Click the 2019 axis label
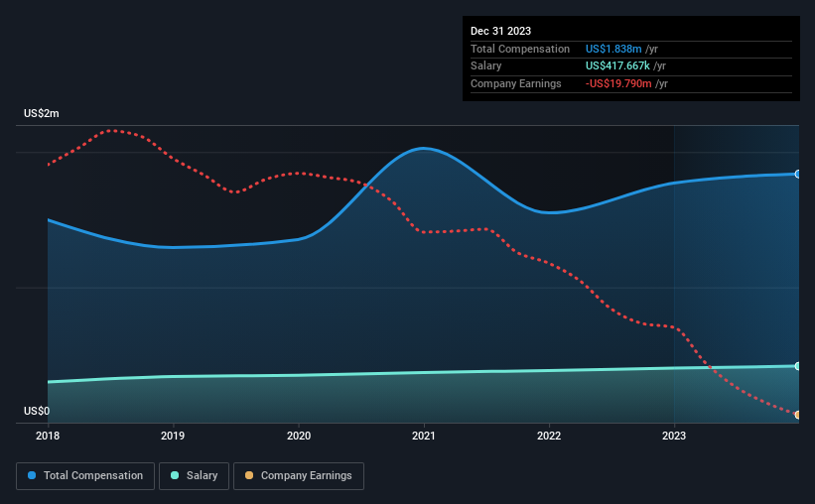 click(173, 436)
